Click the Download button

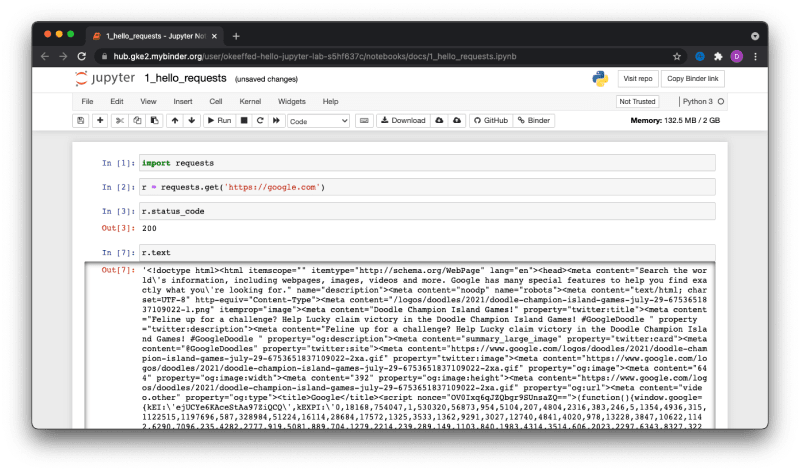[x=403, y=120]
